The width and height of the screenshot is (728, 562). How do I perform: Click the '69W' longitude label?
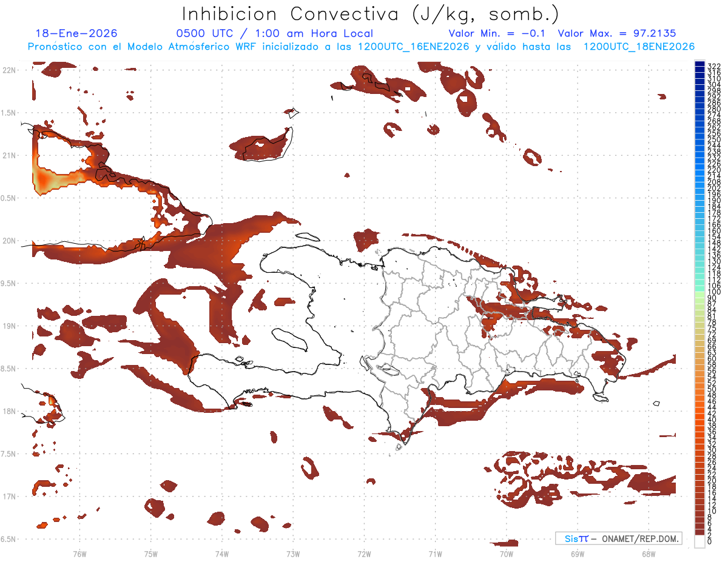(578, 554)
